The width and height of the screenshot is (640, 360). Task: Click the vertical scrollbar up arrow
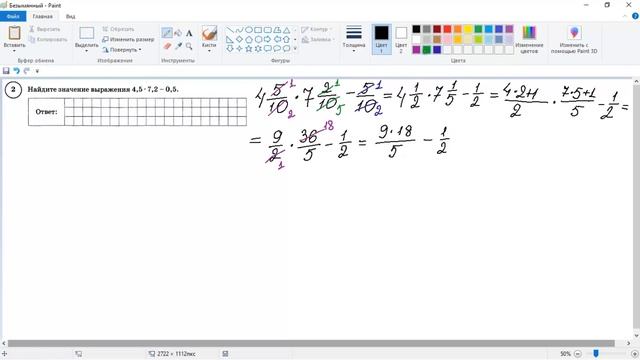point(636,82)
